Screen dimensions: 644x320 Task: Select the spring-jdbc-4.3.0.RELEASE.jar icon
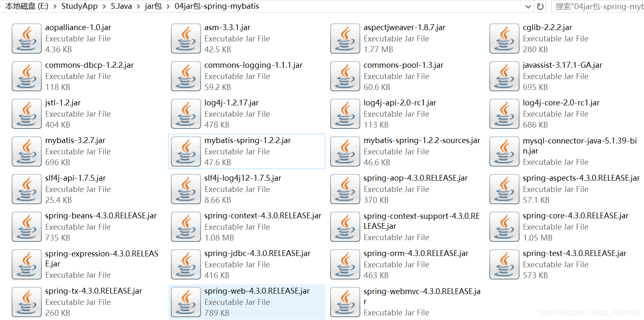coord(186,264)
